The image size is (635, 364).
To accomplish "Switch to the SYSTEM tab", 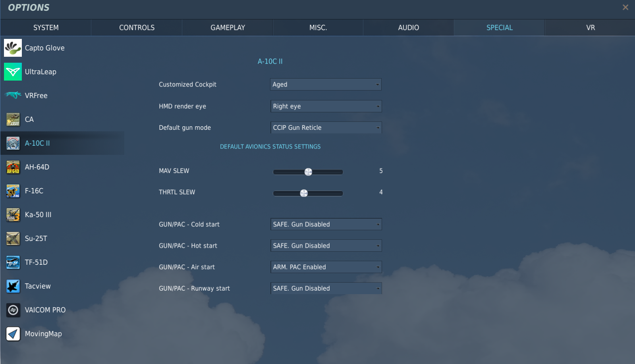I will click(46, 28).
